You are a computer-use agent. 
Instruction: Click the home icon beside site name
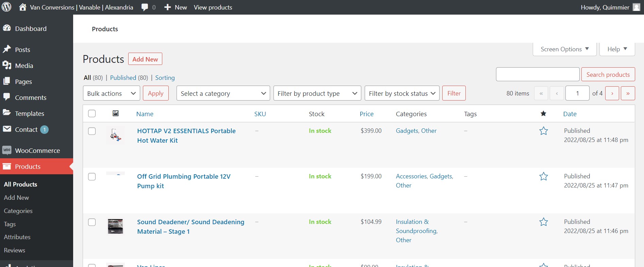(23, 7)
